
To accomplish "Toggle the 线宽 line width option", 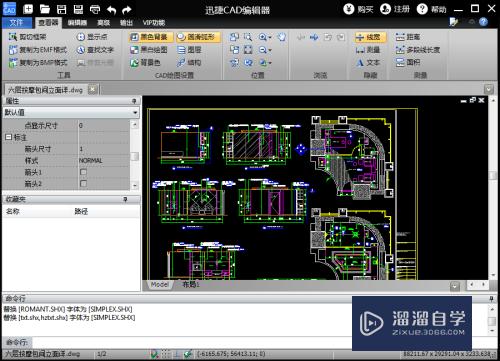I will coord(370,37).
